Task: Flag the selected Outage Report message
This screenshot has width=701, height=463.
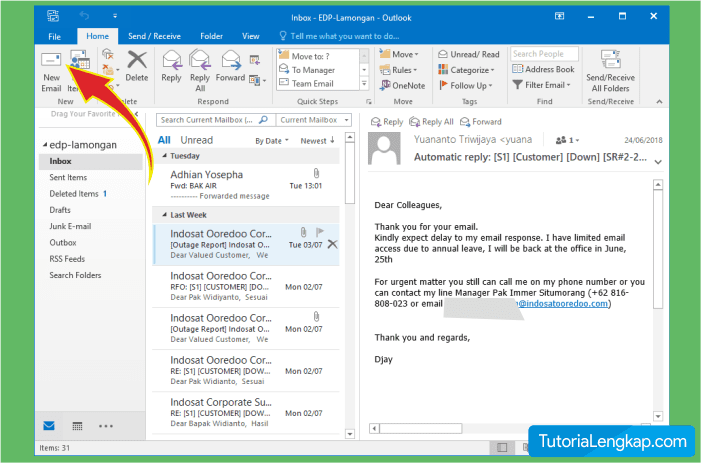Action: point(320,232)
